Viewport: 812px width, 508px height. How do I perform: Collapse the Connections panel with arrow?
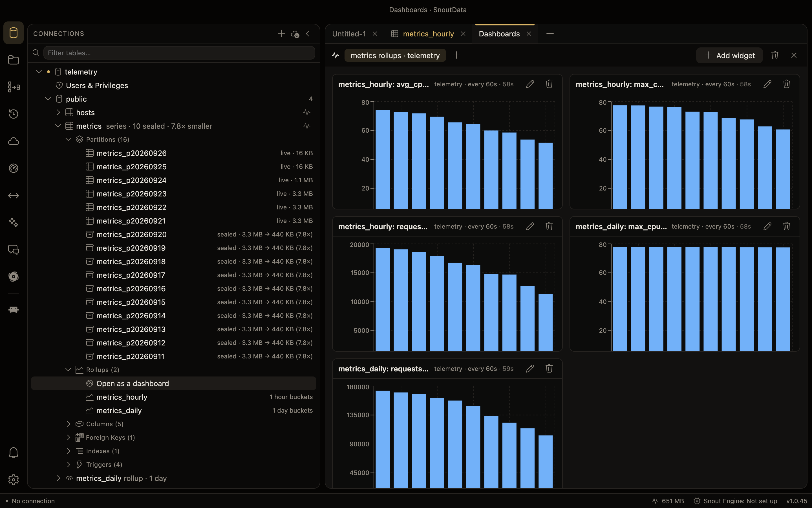click(308, 34)
